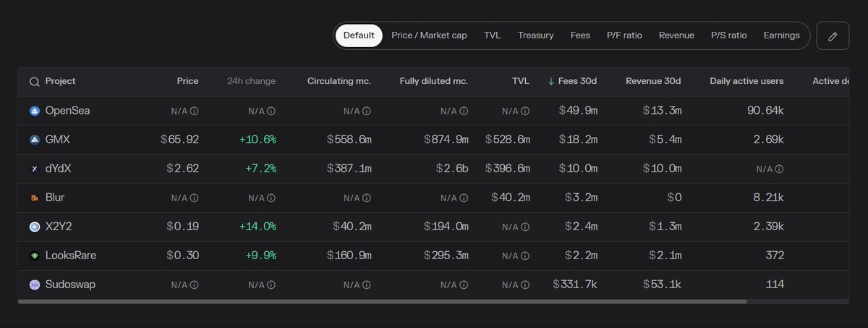
Task: Click info icon beside Sudoswap TVL N/A
Action: (x=525, y=285)
